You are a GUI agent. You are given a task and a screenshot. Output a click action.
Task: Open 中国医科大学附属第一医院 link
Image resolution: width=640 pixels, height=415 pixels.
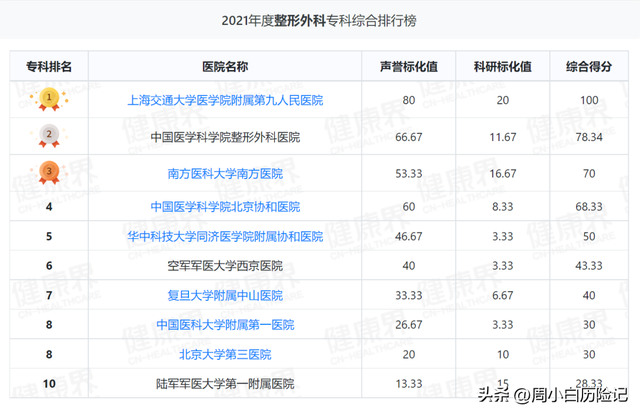[x=225, y=325]
